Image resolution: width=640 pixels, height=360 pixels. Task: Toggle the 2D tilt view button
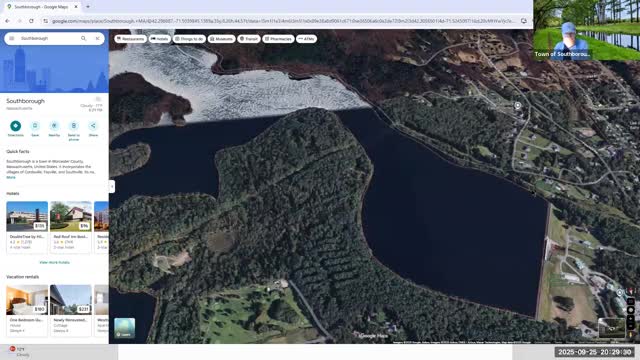[631, 302]
